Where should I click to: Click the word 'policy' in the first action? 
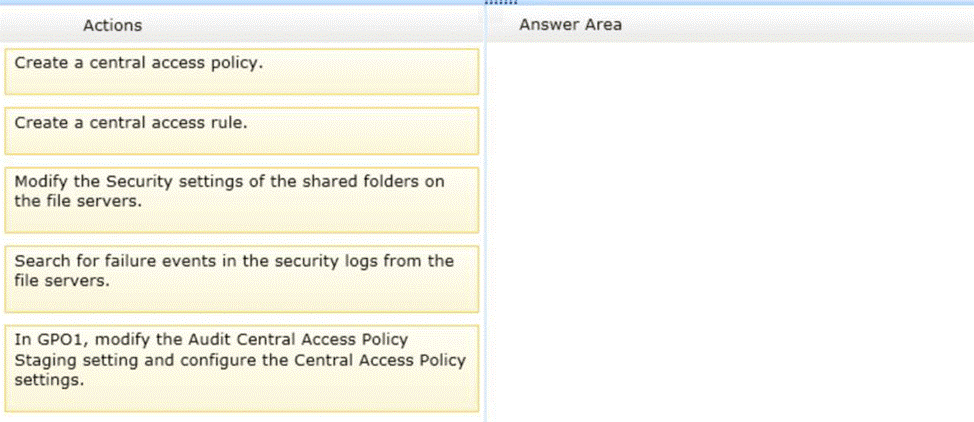click(240, 63)
